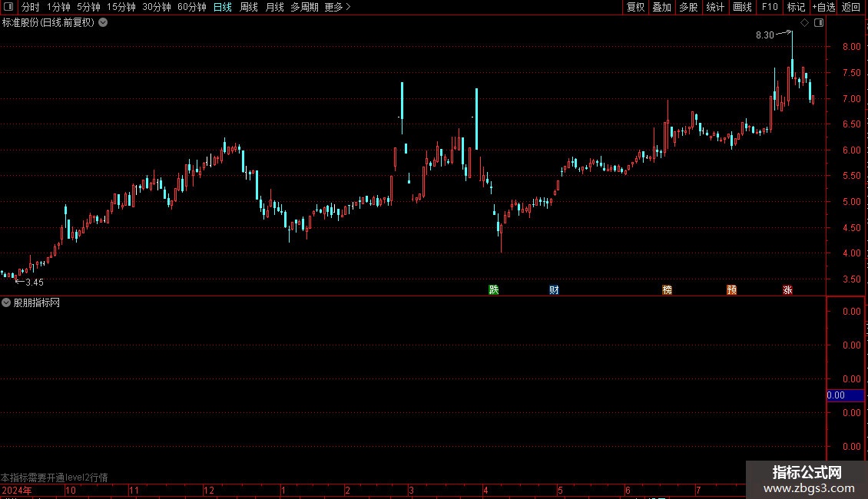Click the 叠加 overlay button
868x499 pixels.
click(x=661, y=7)
